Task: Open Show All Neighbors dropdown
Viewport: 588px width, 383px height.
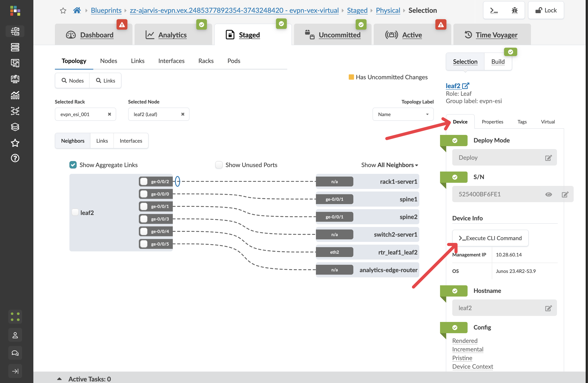Action: [390, 165]
